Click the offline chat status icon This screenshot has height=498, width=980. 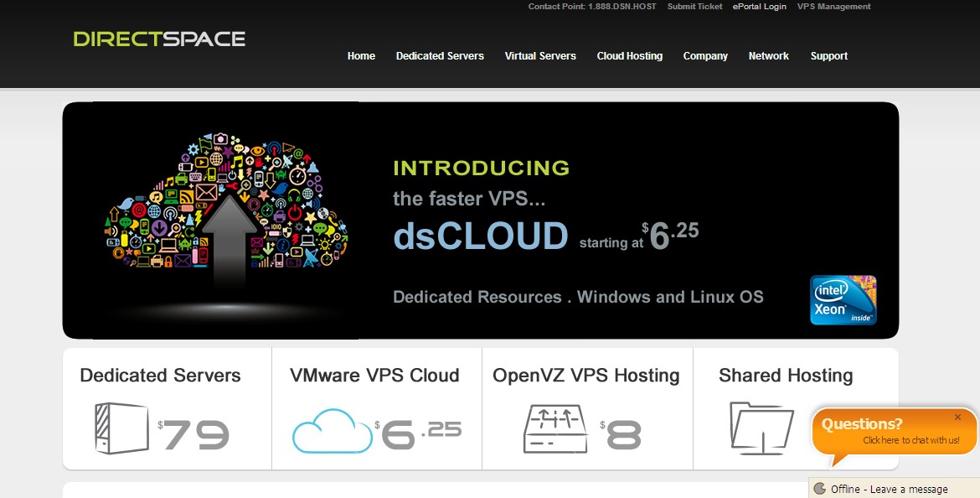[x=820, y=489]
